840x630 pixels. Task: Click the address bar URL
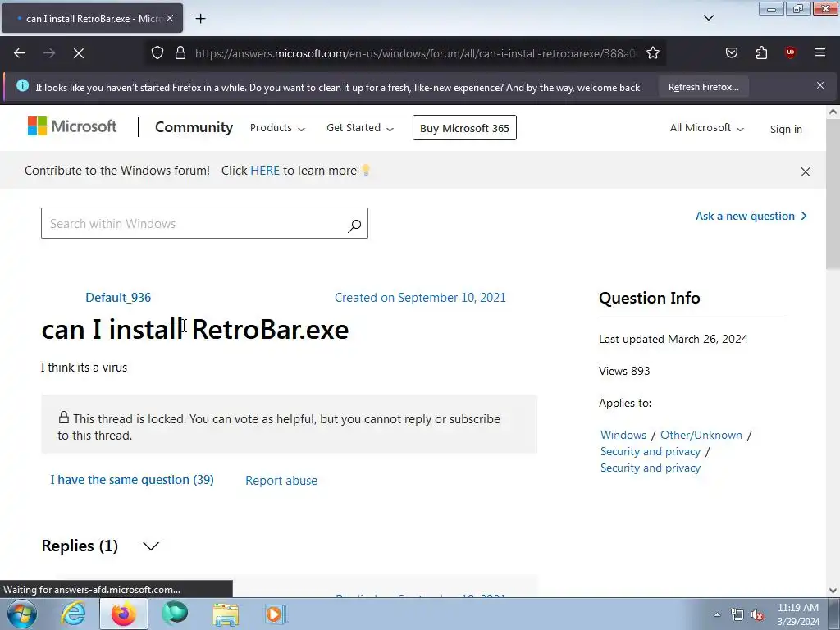click(416, 53)
